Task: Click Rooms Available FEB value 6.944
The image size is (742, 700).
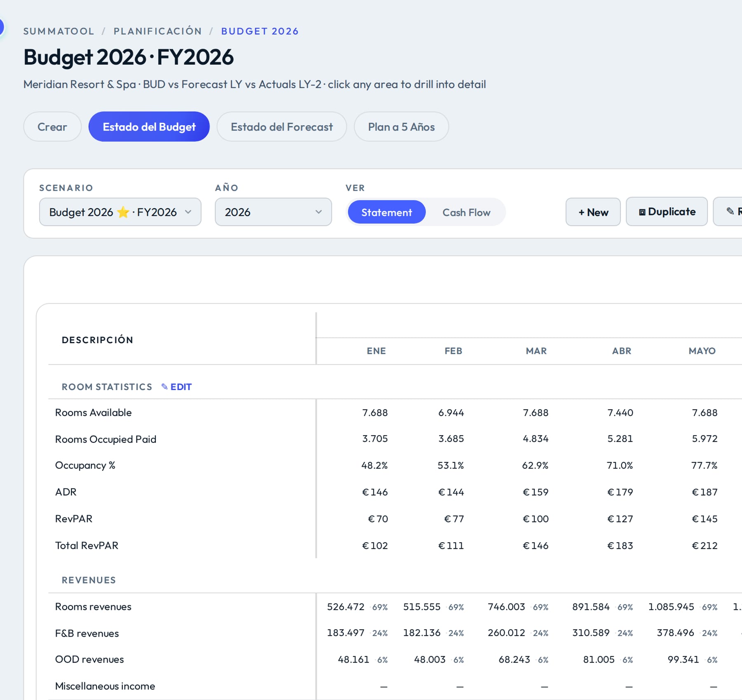Action: tap(451, 412)
